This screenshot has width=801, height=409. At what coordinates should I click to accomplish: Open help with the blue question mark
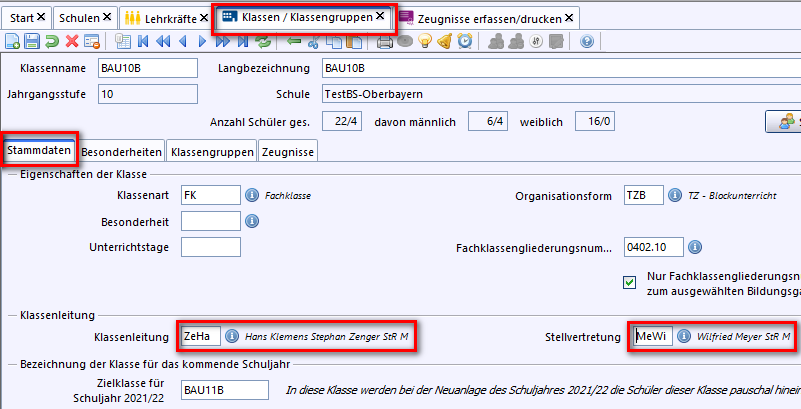tap(587, 41)
